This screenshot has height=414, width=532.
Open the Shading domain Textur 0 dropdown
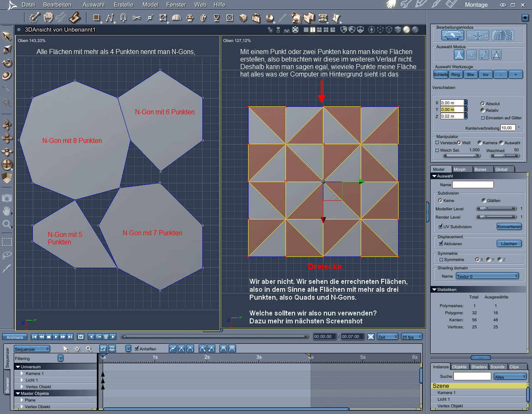(x=487, y=276)
